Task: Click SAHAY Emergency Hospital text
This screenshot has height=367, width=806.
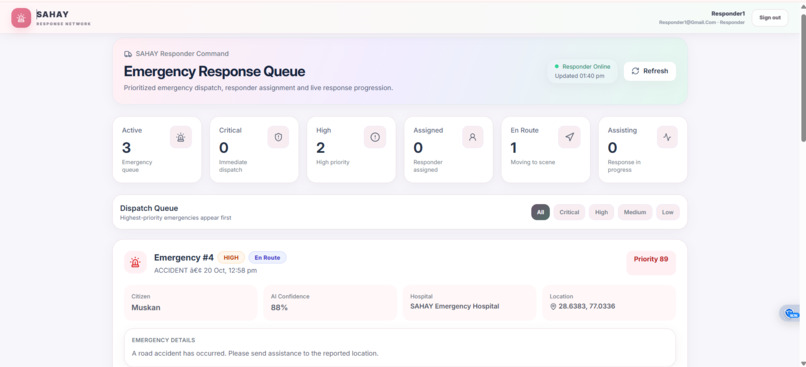Action: point(454,306)
